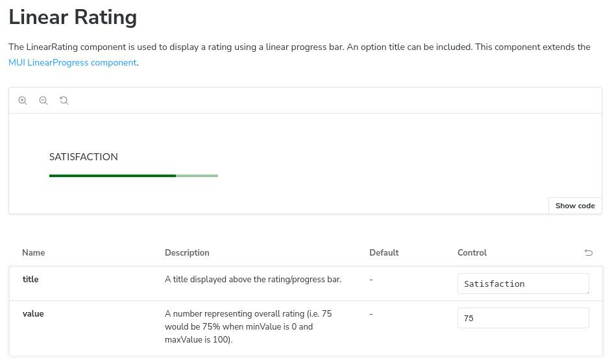Click the title argument description text
Viewport: 610px width, 364px height.
click(253, 279)
